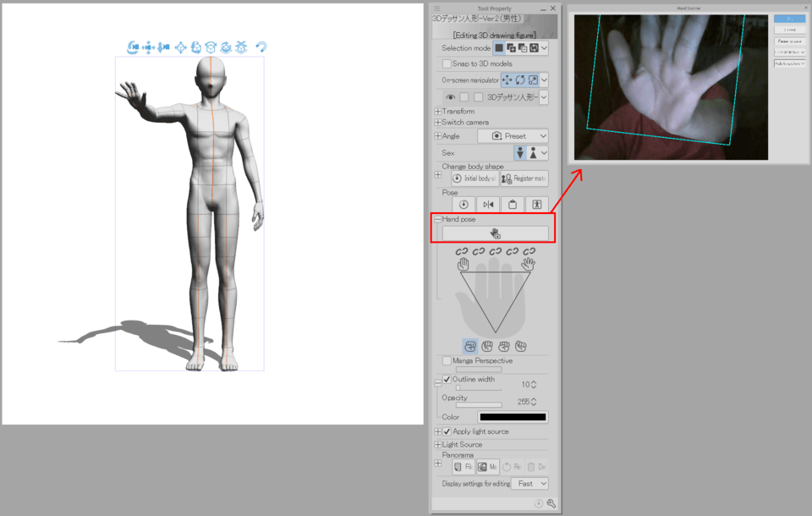Select the add-to-selection mode icon
The width and height of the screenshot is (812, 516).
[511, 48]
